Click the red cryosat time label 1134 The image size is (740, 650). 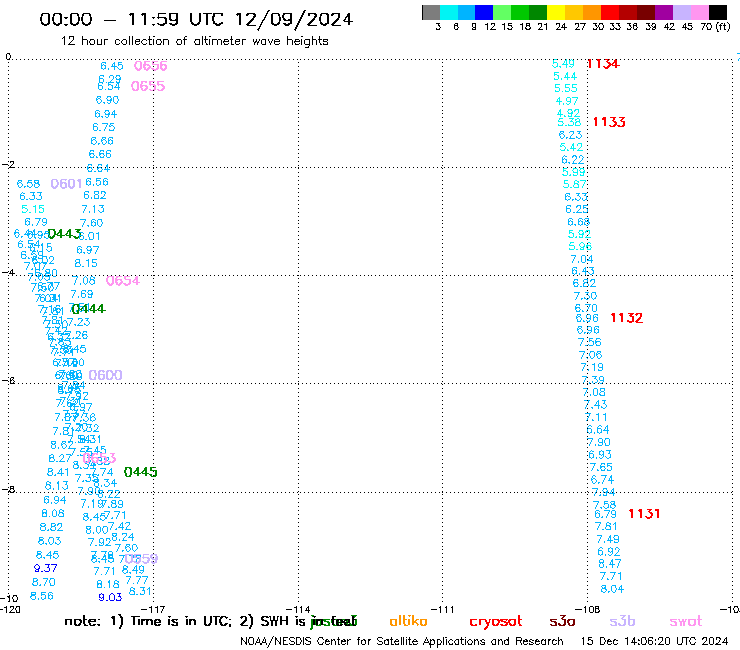[x=603, y=64]
